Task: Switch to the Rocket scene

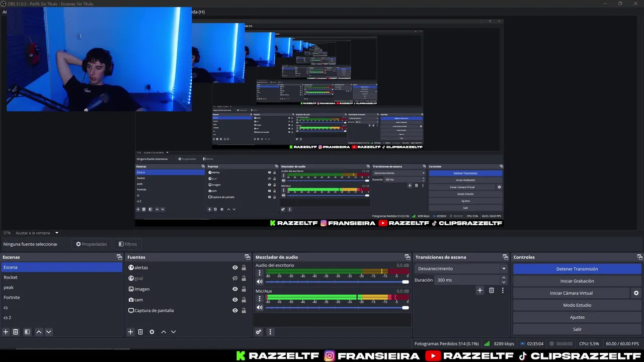Action: (x=61, y=278)
